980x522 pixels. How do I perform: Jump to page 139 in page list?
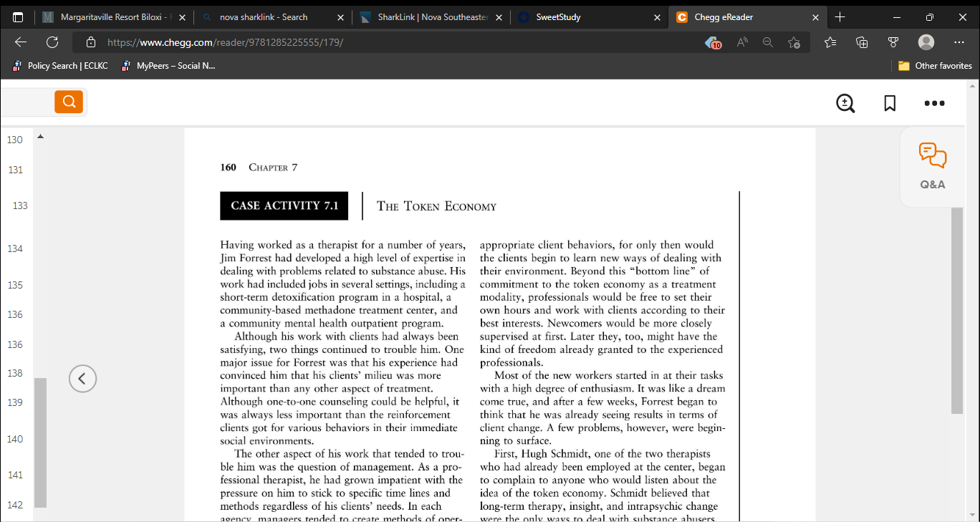coord(15,402)
